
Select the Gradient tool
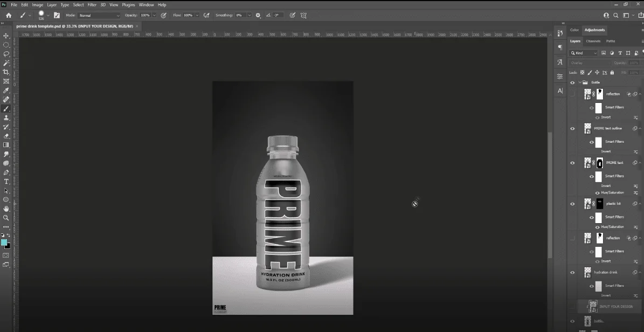(6, 144)
